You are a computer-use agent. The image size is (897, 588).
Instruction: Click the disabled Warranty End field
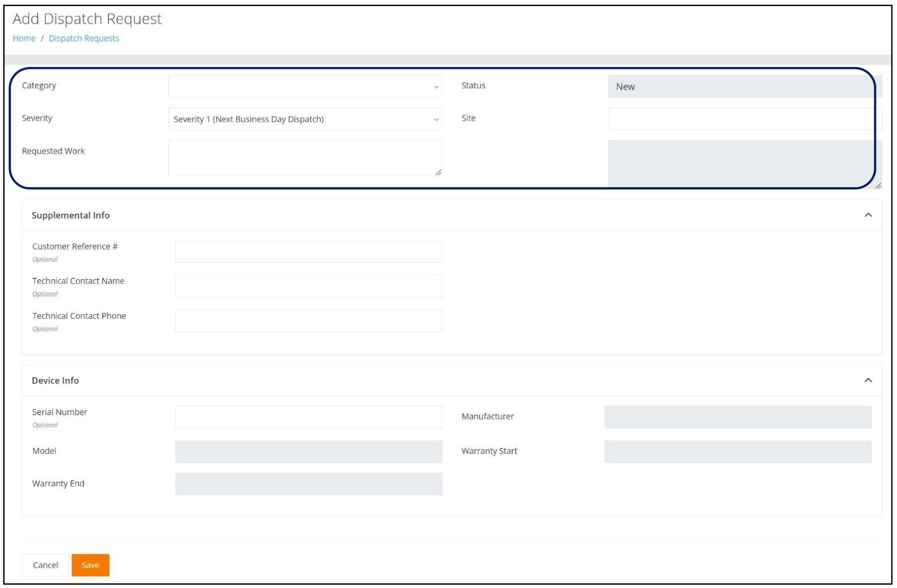pyautogui.click(x=309, y=484)
